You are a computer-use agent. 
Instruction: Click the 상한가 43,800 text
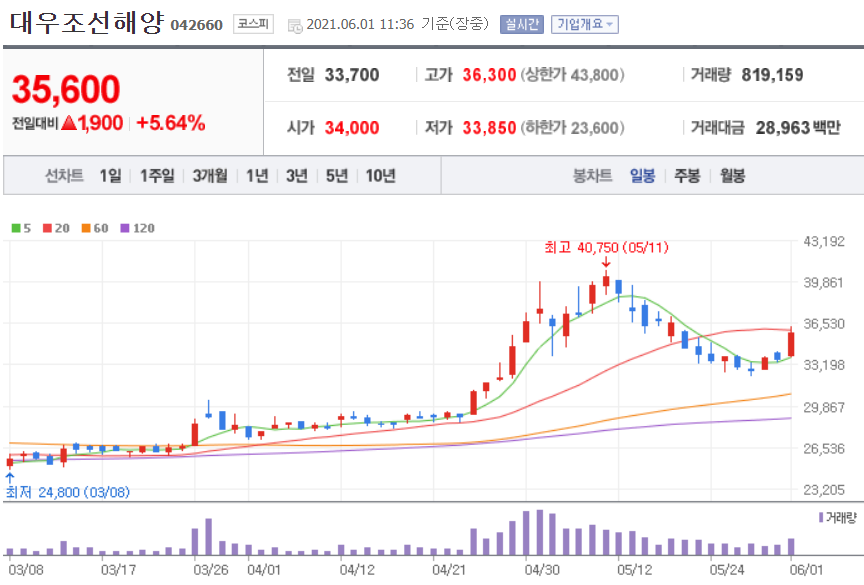click(x=573, y=75)
